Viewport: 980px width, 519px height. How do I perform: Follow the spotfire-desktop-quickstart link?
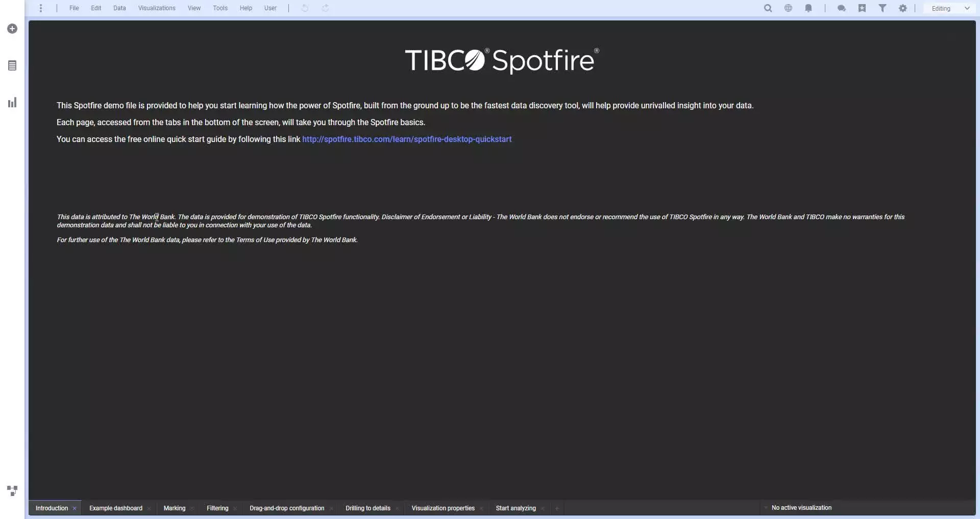(x=406, y=139)
